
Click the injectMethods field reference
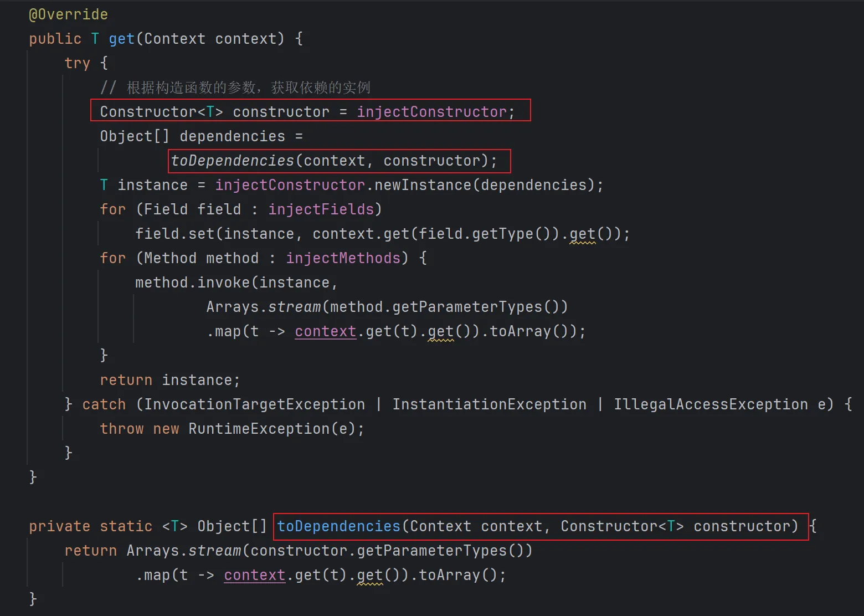click(343, 258)
